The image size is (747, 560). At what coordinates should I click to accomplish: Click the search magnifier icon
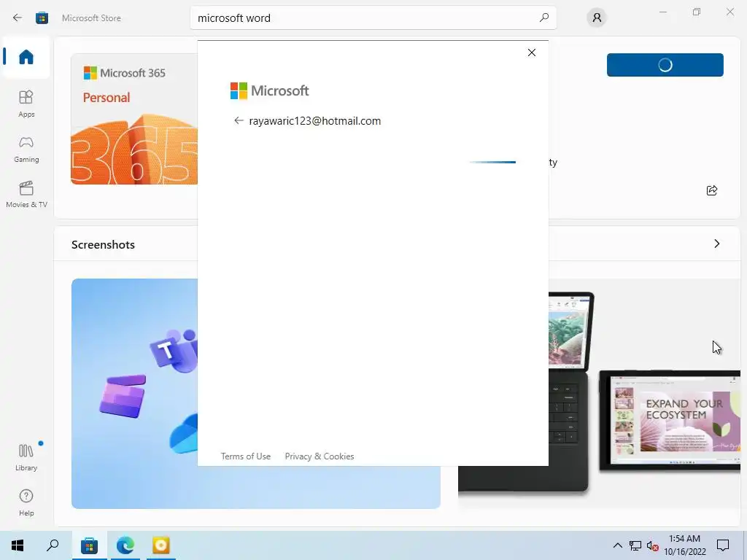543,17
